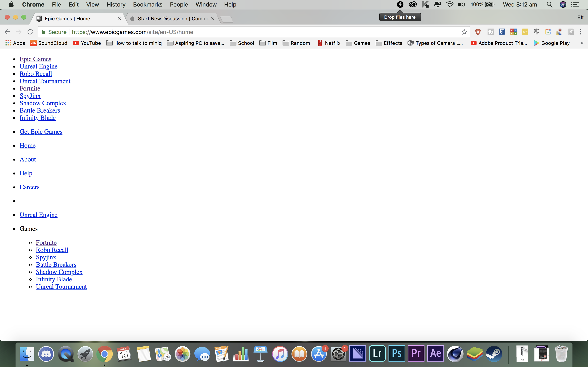Open After Effects from the dock
The width and height of the screenshot is (588, 367).
pyautogui.click(x=435, y=353)
